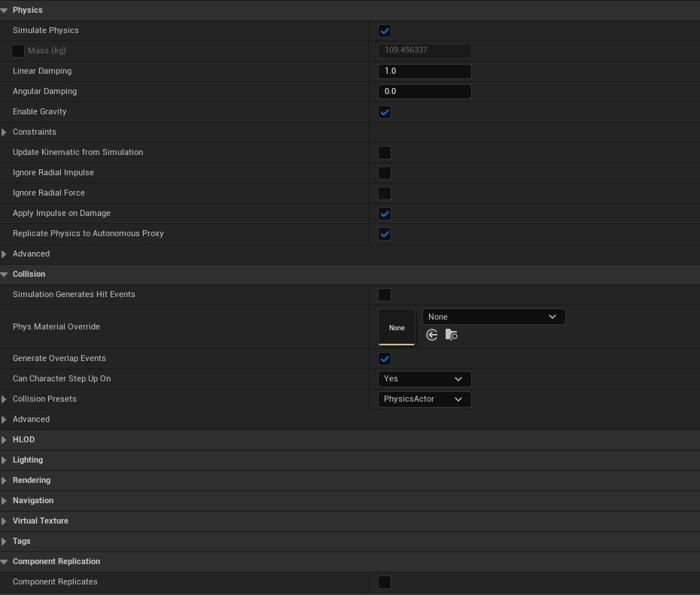Enable Ignore Radial Impulse
Screen dimensions: 700x595
point(385,173)
